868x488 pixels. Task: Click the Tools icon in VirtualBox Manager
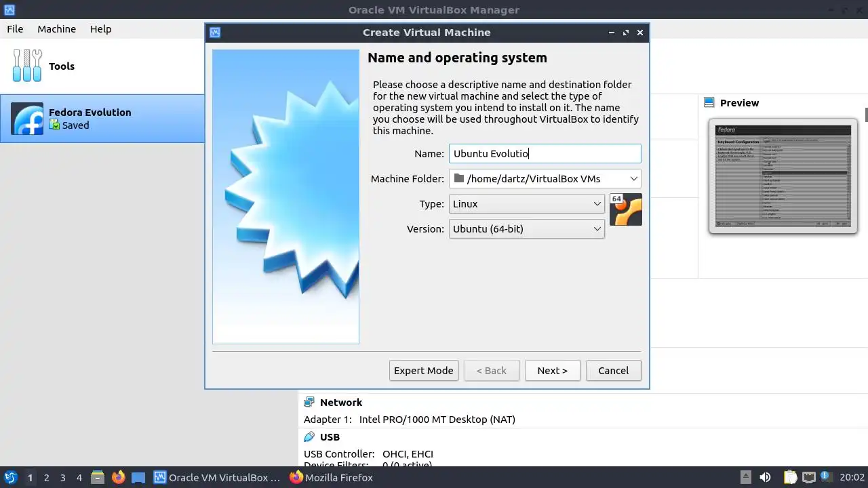[27, 66]
